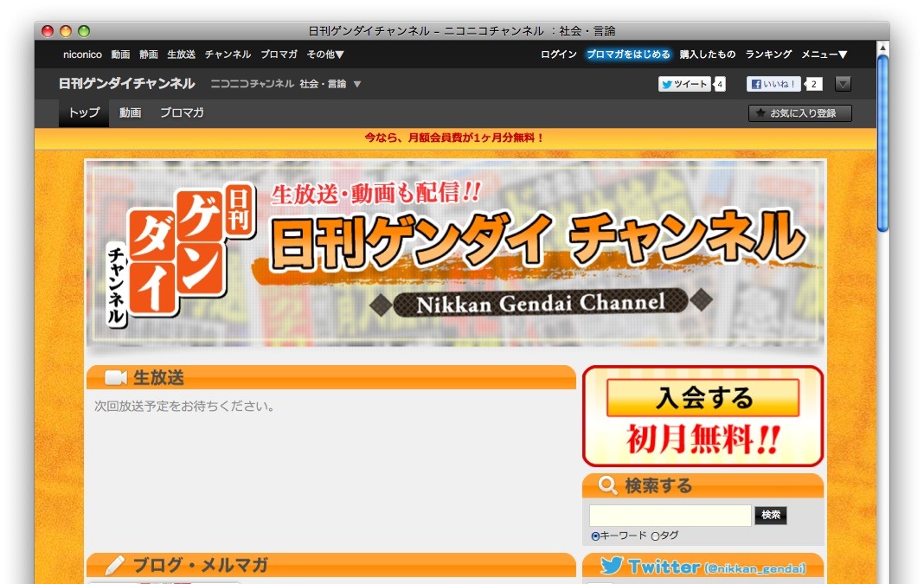Expand the share options dropdown arrow

[x=844, y=84]
